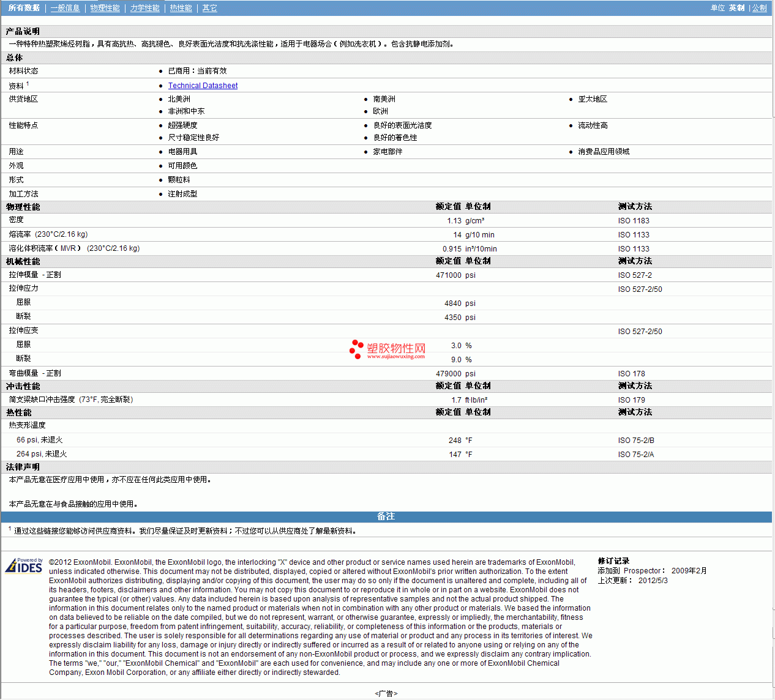This screenshot has width=775, height=700.
Task: Click the footnote superscript next to 资料
Action: click(28, 83)
